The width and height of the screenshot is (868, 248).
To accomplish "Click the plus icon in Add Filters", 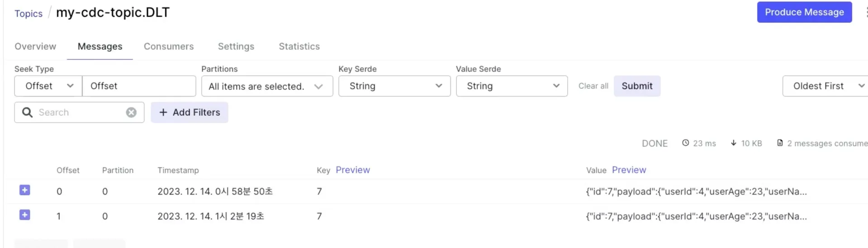I will point(163,112).
